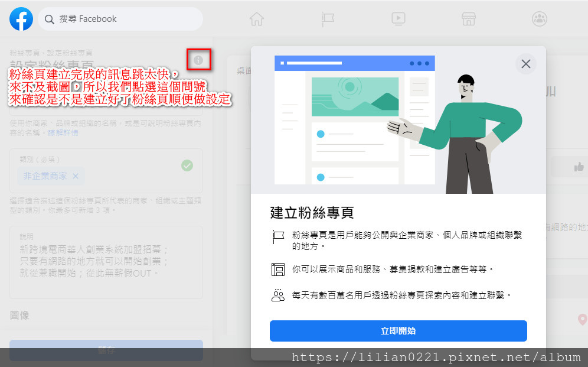The height and width of the screenshot is (367, 588).
Task: Click the info icon beside page setup title
Action: (x=198, y=60)
